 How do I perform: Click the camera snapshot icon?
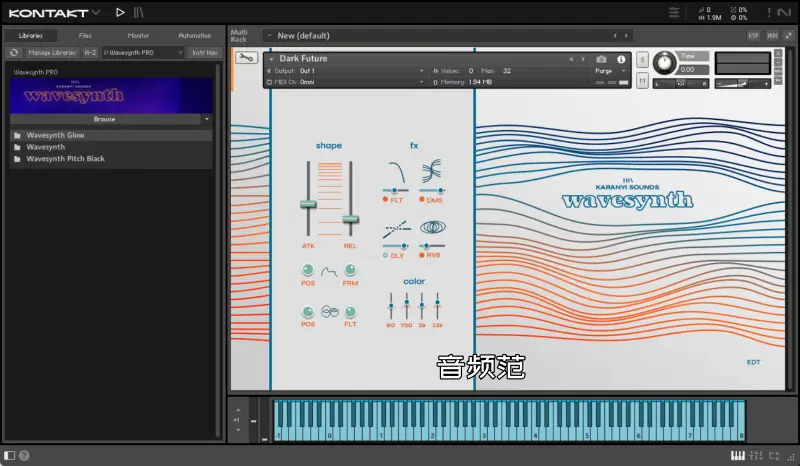[x=601, y=59]
